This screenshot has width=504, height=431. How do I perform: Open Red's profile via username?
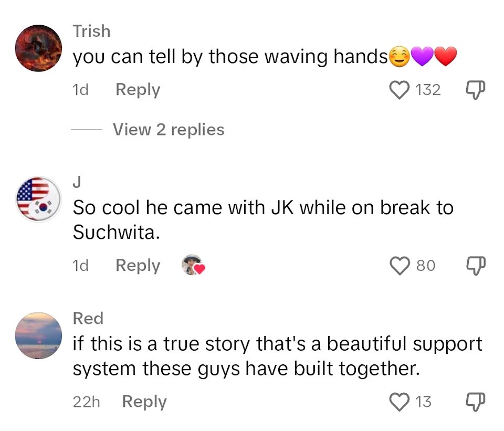(x=88, y=319)
